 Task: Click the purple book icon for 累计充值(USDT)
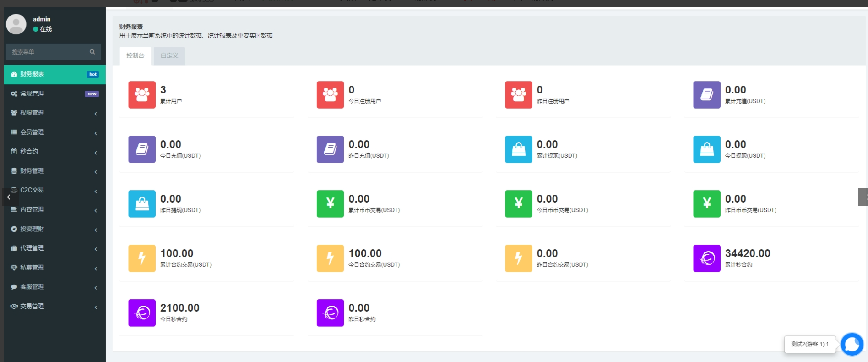[706, 95]
